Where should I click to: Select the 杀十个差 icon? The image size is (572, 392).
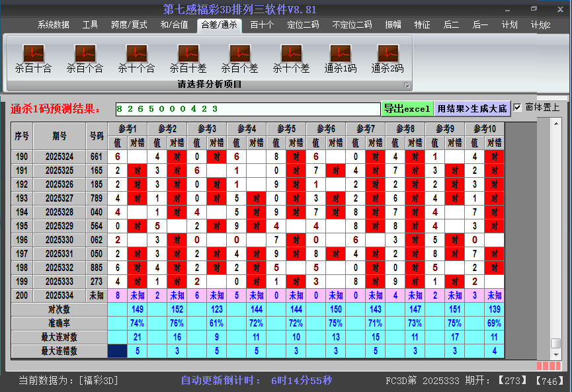[291, 54]
